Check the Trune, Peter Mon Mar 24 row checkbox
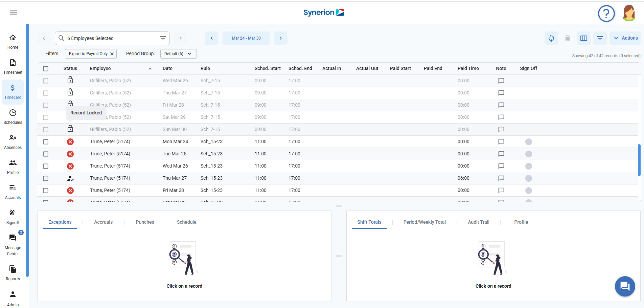Screen dimensions: 644x308 (x=46, y=142)
